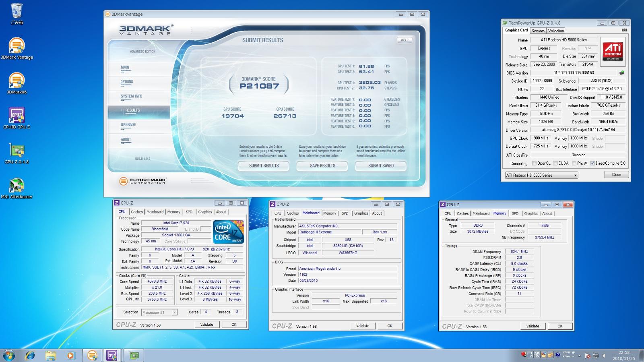Open Windows Explorer folder taskbar icon
Image resolution: width=644 pixels, height=362 pixels.
coord(50,355)
